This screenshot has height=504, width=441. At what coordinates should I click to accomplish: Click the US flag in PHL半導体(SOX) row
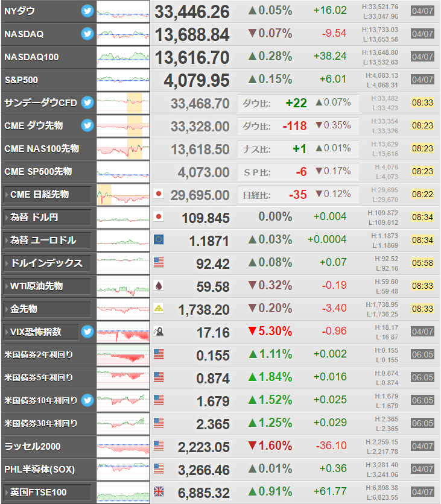[159, 469]
